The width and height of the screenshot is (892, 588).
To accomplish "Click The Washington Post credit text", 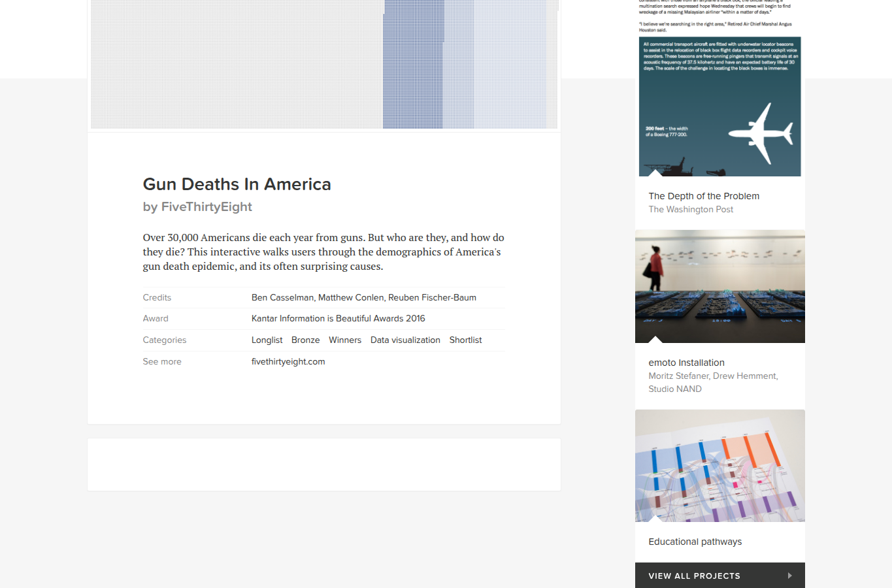I will [x=691, y=209].
